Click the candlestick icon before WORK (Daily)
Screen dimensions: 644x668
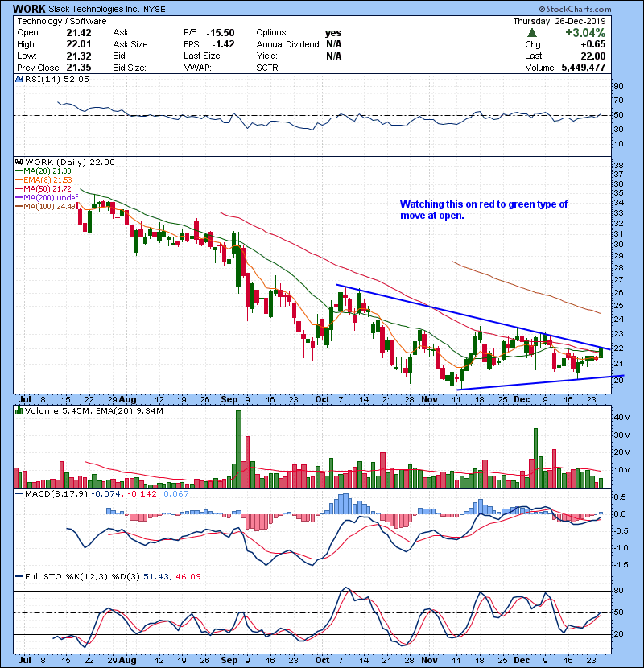19,163
